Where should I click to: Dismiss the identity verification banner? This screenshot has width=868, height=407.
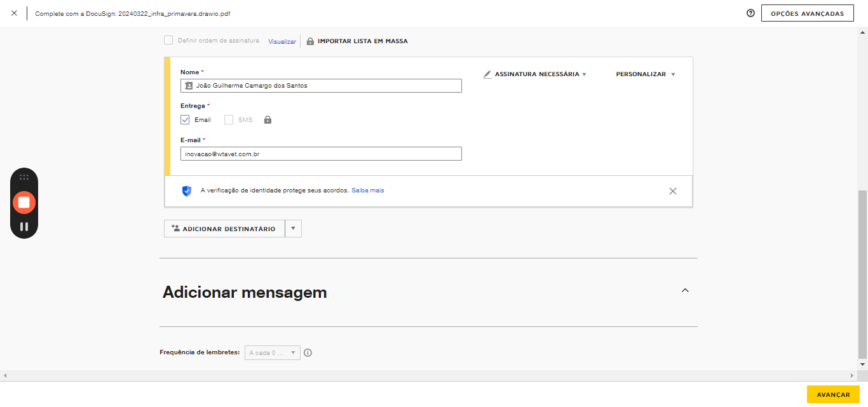click(x=673, y=191)
